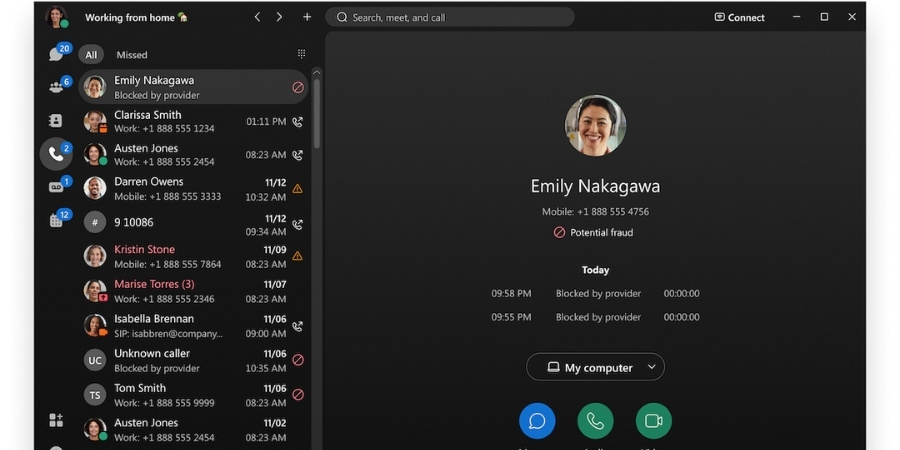Start audio call with the green phone button
The height and width of the screenshot is (450, 900).
click(x=595, y=421)
